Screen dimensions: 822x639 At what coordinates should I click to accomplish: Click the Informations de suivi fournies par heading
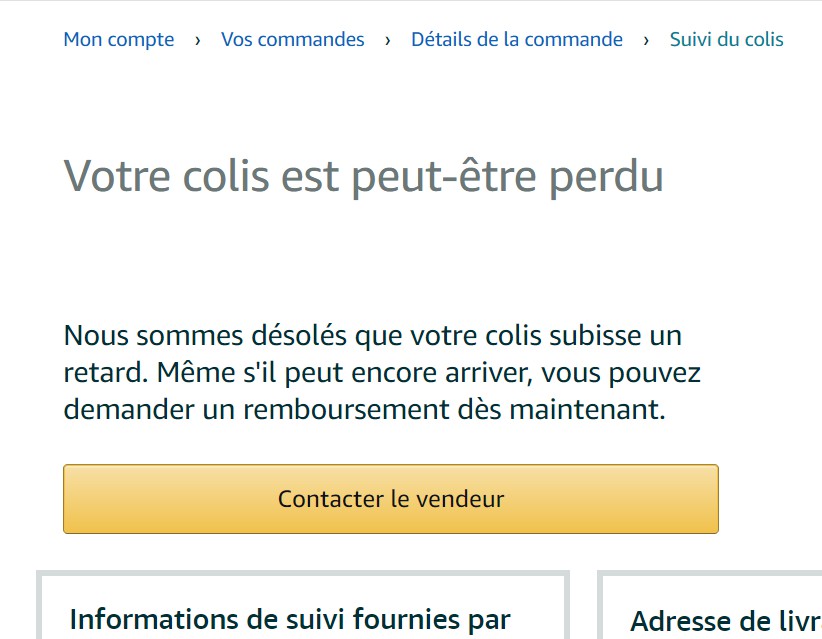(x=290, y=619)
